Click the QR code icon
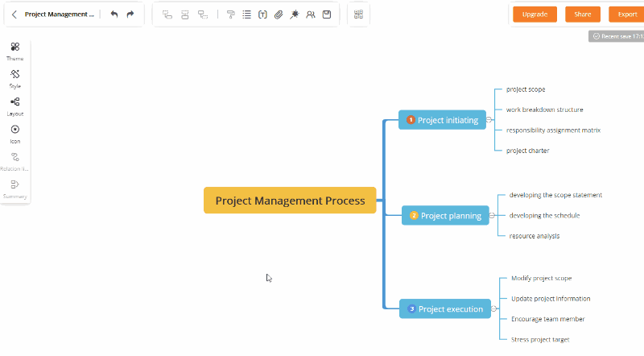This screenshot has width=644, height=356. (358, 14)
